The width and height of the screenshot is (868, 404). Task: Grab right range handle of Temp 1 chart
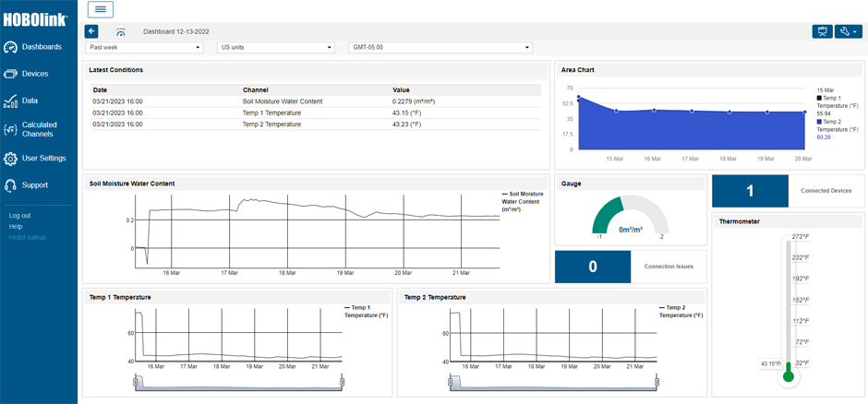click(342, 381)
